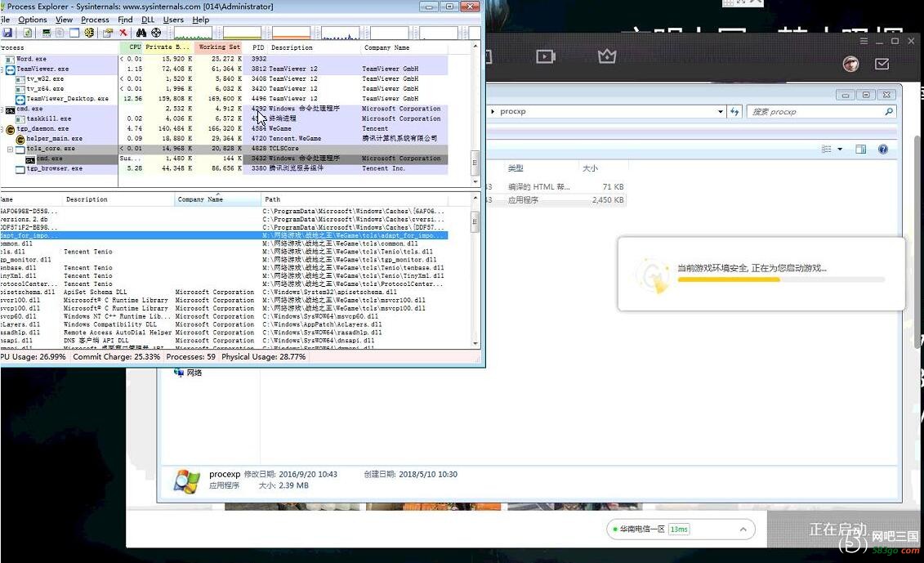Click the Explorer change view icon
This screenshot has width=924, height=563.
pos(826,150)
